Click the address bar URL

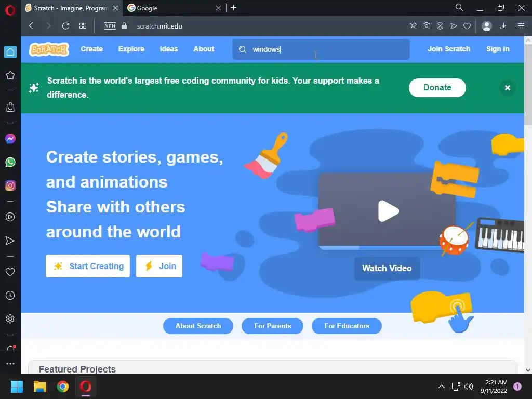[x=159, y=26]
